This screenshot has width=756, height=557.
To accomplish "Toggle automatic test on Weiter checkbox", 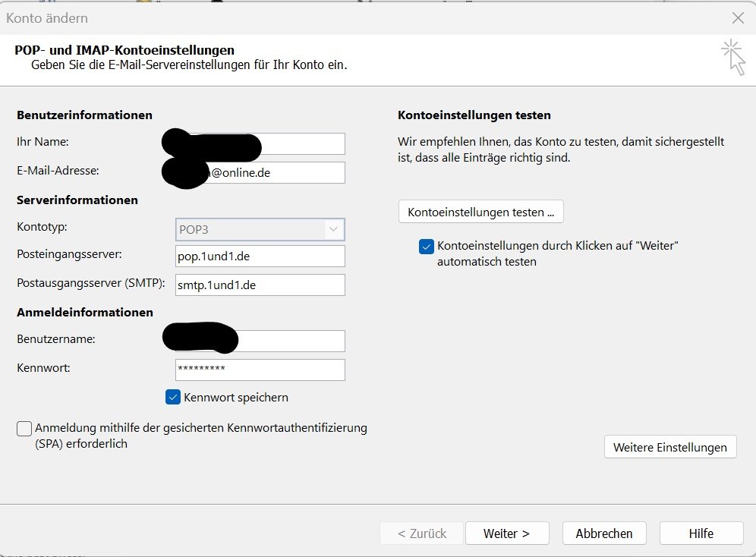I will (427, 247).
